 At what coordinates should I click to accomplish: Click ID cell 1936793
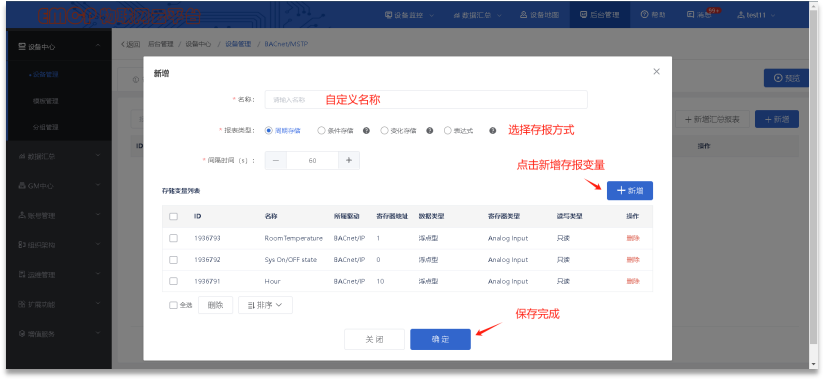pyautogui.click(x=207, y=238)
